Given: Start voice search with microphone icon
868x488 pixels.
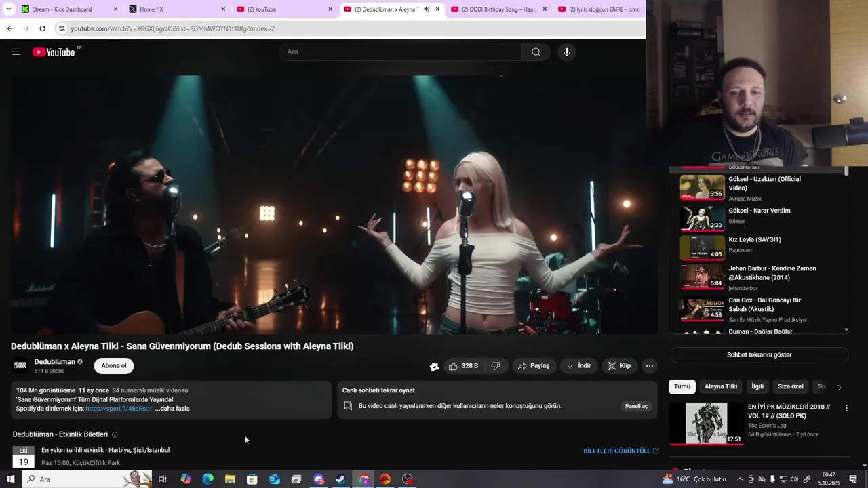Looking at the screenshot, I should [x=567, y=52].
